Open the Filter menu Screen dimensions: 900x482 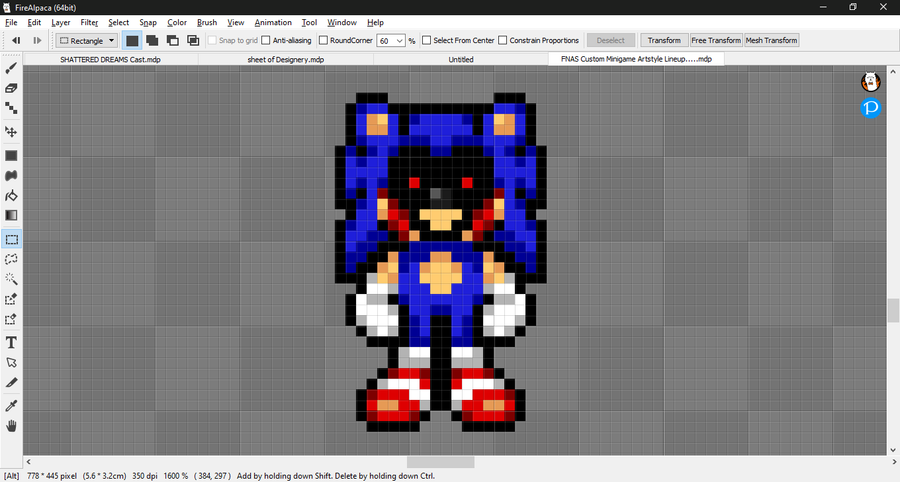coord(89,22)
